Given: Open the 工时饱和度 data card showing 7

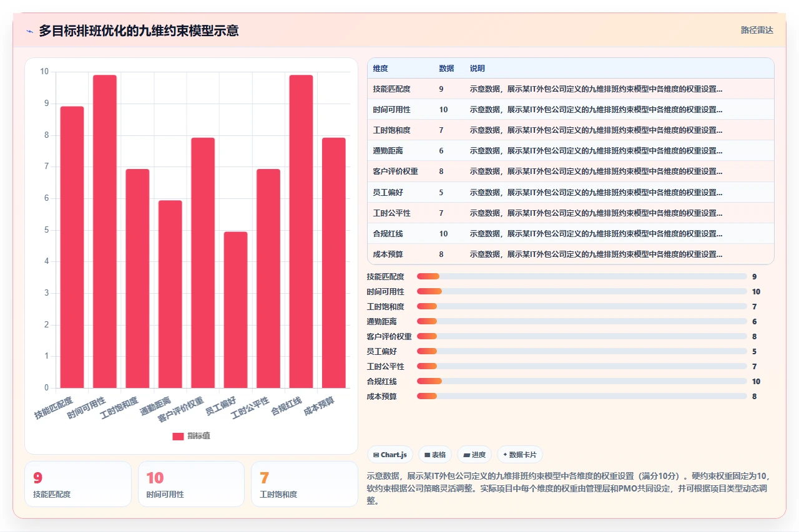Looking at the screenshot, I should pos(305,484).
